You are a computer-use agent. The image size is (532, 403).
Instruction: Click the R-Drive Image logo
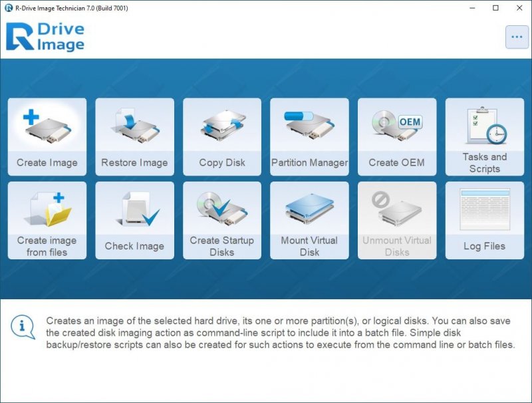tap(45, 37)
